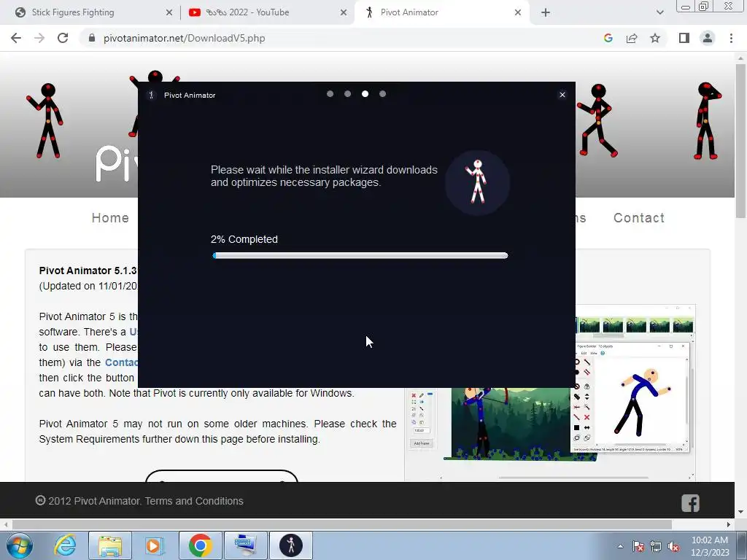The height and width of the screenshot is (560, 747).
Task: Open the keyboard app in the taskbar
Action: pos(245,545)
